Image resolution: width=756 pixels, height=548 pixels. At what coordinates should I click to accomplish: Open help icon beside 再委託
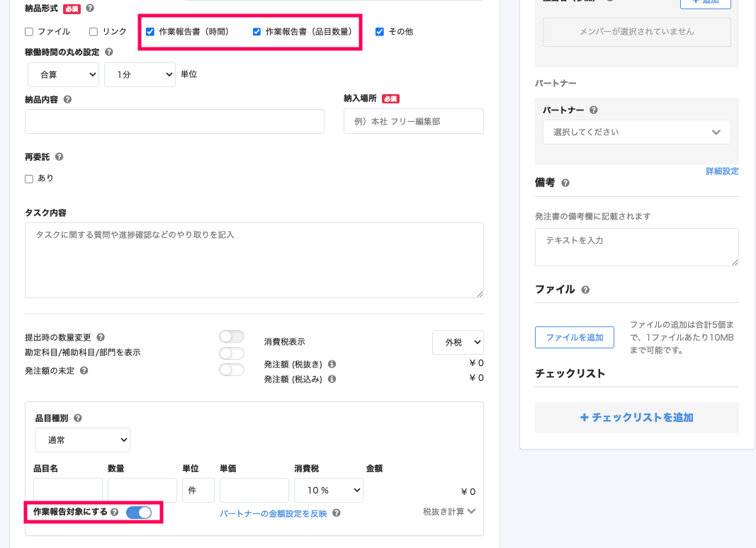pyautogui.click(x=60, y=156)
